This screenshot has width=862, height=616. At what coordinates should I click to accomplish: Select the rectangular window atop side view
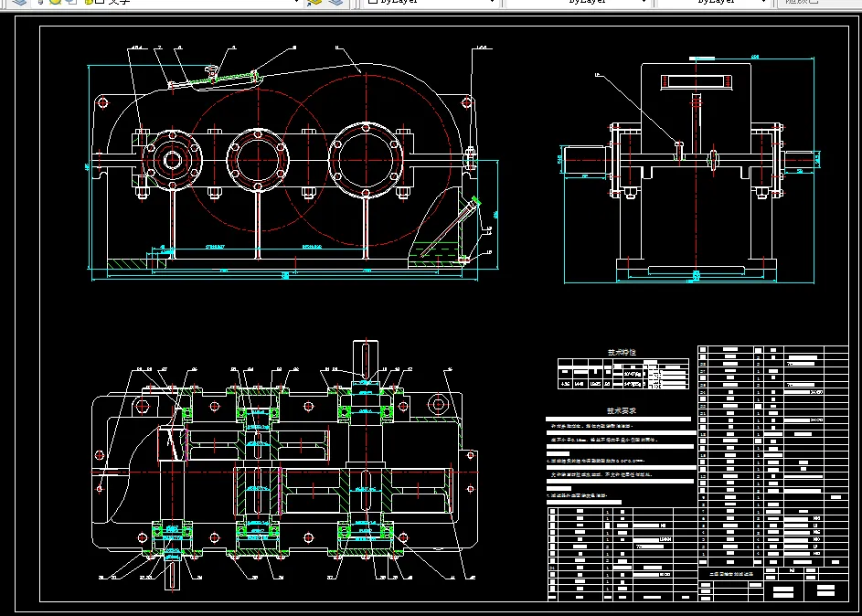click(x=697, y=82)
